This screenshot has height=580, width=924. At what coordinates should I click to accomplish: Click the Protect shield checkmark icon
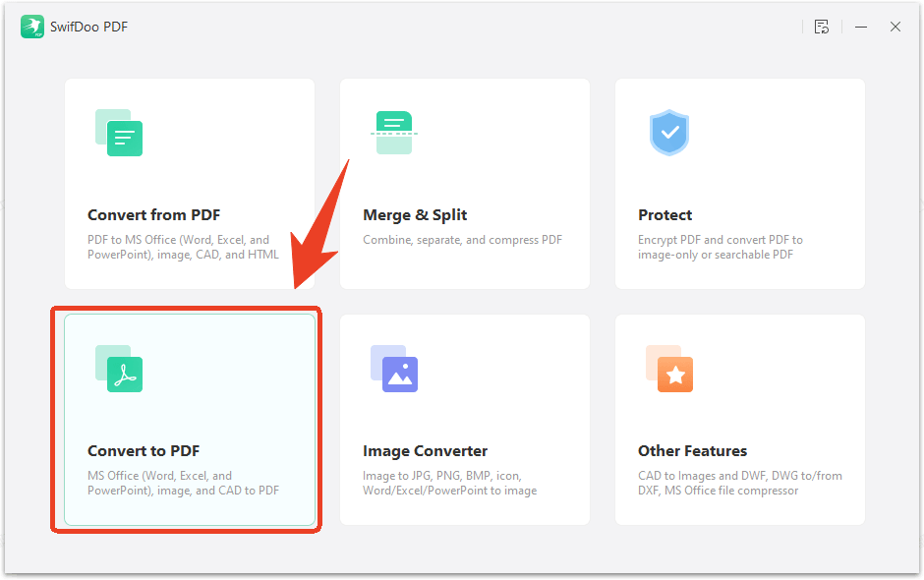[669, 133]
